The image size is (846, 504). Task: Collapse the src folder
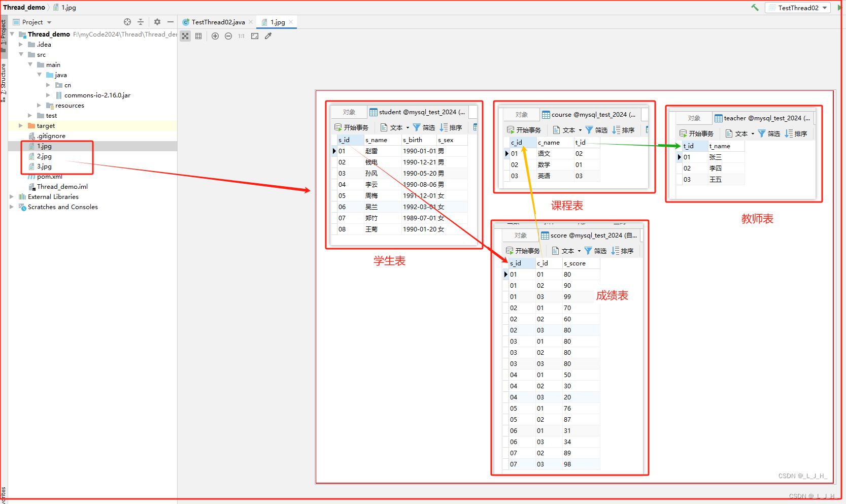point(21,54)
